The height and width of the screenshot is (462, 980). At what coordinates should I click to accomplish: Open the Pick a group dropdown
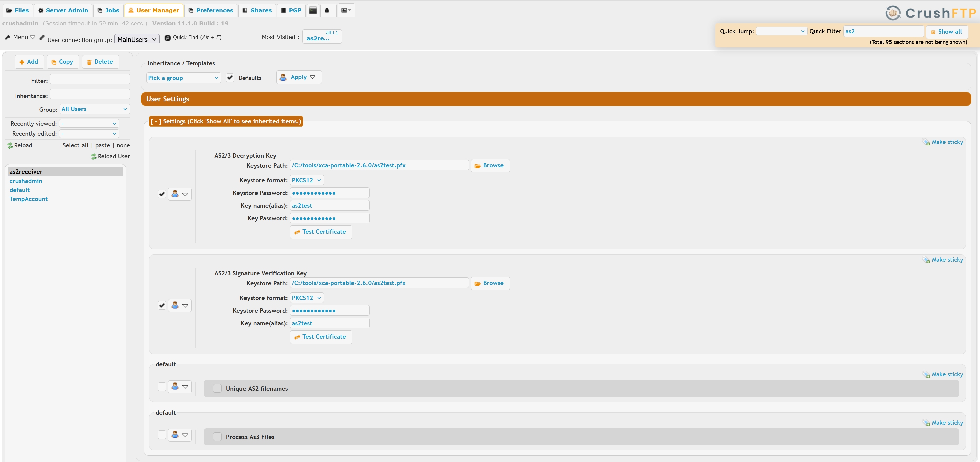point(183,78)
